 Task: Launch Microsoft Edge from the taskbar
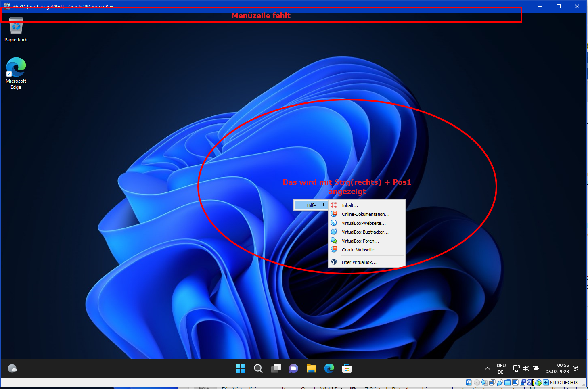click(329, 368)
